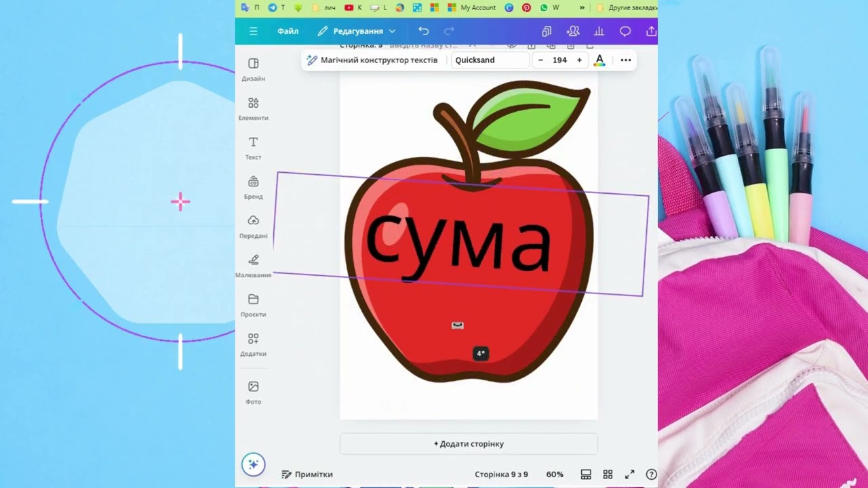The width and height of the screenshot is (868, 488).
Task: Click the redo arrow
Action: (449, 31)
